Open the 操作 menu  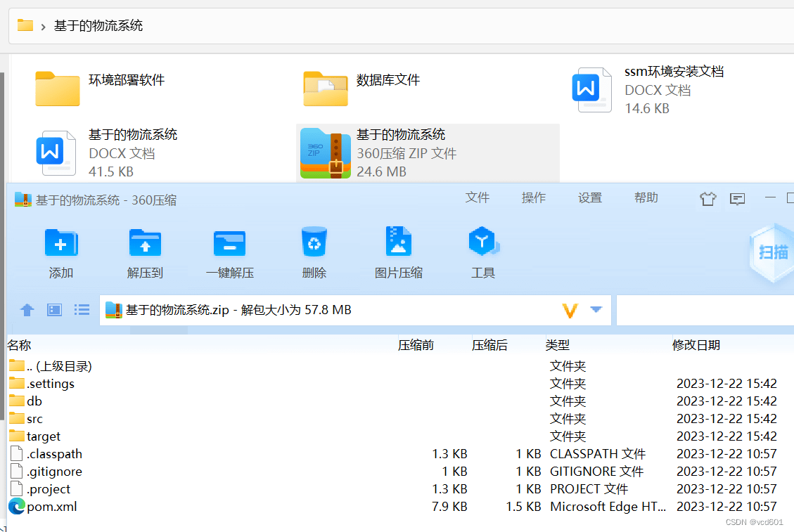tap(534, 197)
